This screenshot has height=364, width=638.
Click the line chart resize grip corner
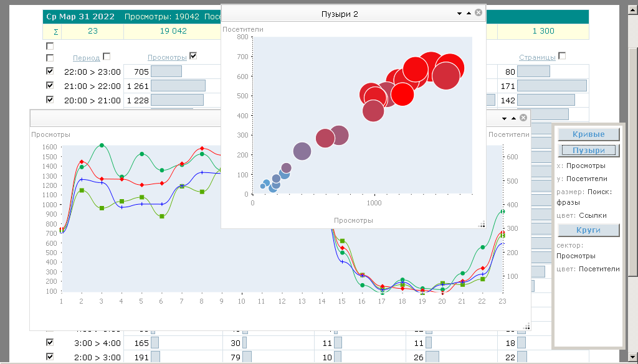click(x=526, y=326)
